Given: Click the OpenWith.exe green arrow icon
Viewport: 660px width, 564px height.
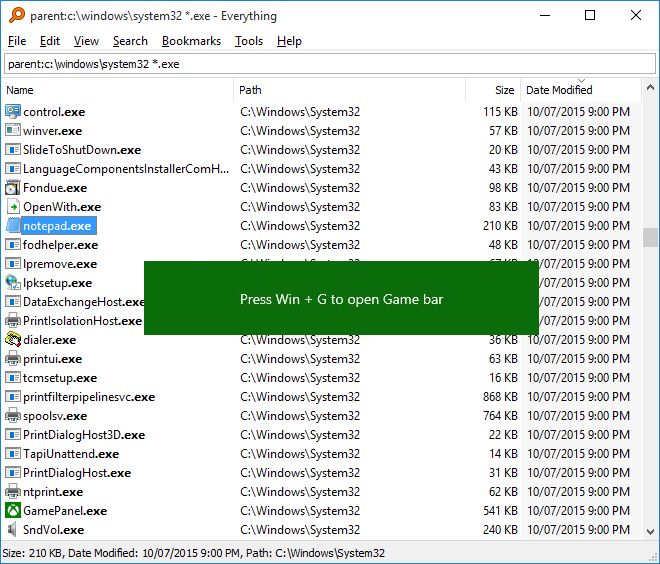Looking at the screenshot, I should coord(13,207).
